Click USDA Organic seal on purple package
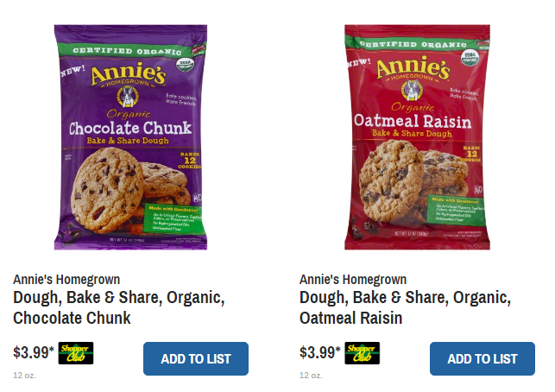The image size is (555, 392). click(x=186, y=65)
